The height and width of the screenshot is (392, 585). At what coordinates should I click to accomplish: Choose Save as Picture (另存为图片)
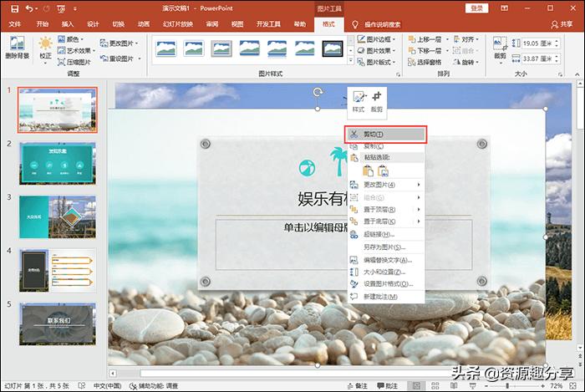click(386, 247)
